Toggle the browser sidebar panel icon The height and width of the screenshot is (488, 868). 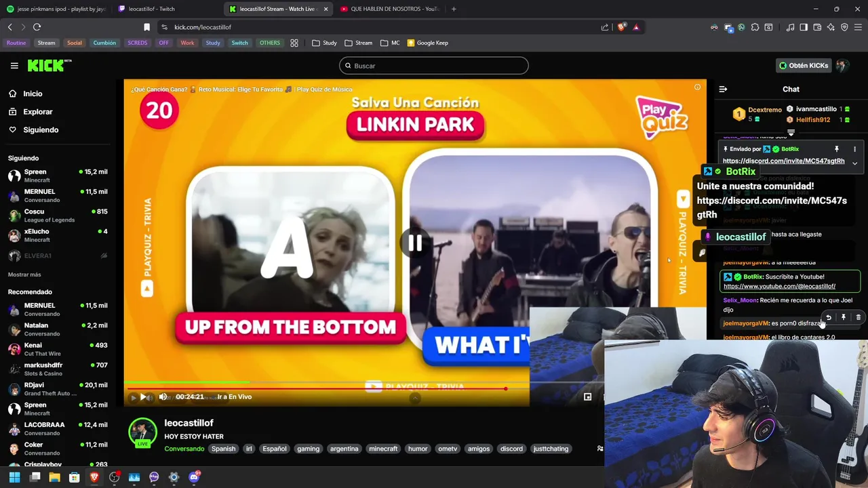coord(804,27)
